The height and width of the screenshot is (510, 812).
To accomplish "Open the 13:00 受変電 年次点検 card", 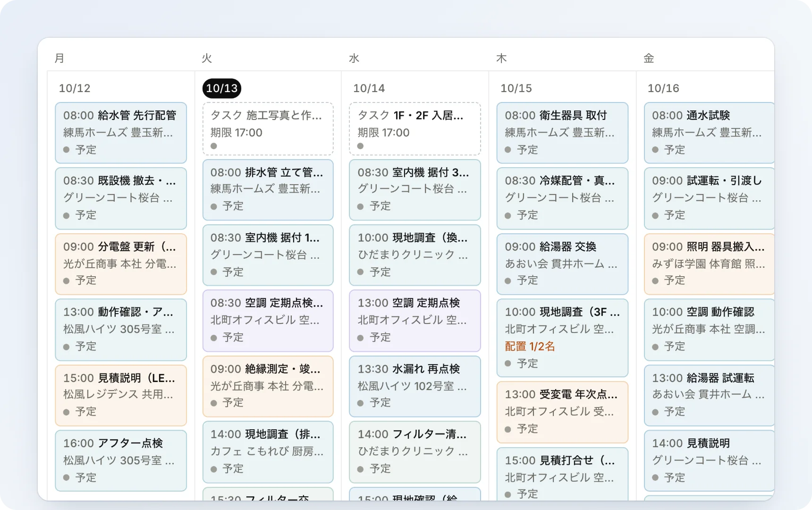I will pos(562,412).
